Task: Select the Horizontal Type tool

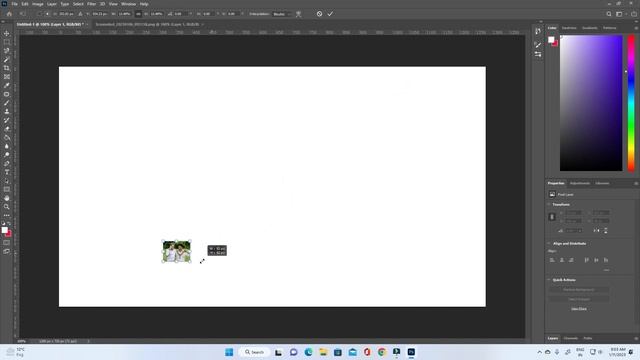Action: click(x=7, y=172)
